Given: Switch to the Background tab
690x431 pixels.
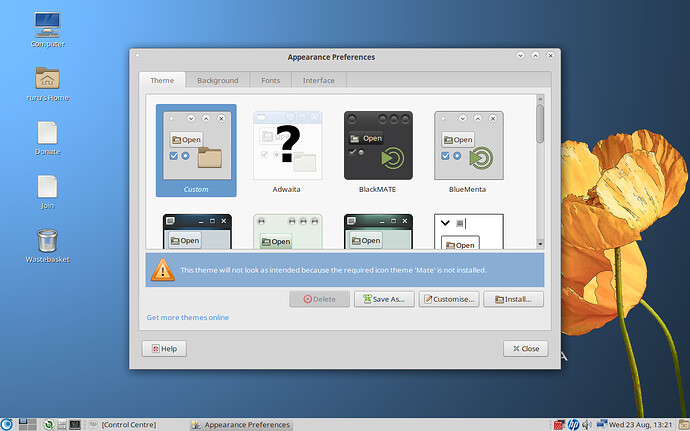Looking at the screenshot, I should pyautogui.click(x=217, y=81).
